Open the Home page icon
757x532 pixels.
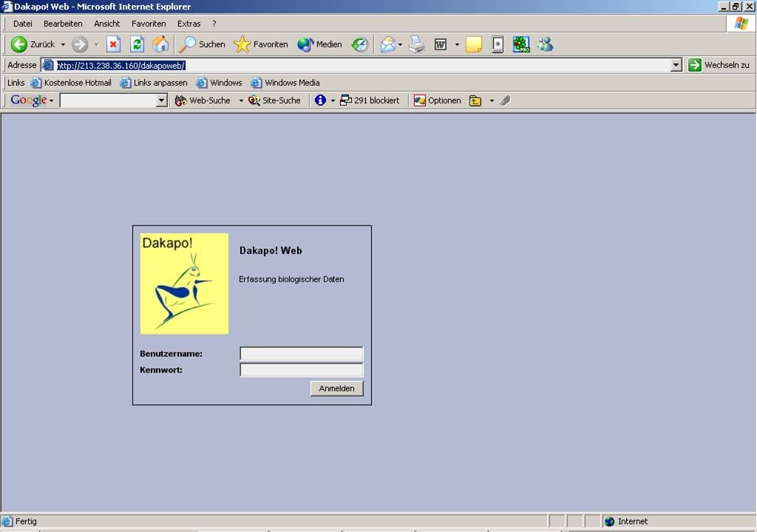coord(160,44)
